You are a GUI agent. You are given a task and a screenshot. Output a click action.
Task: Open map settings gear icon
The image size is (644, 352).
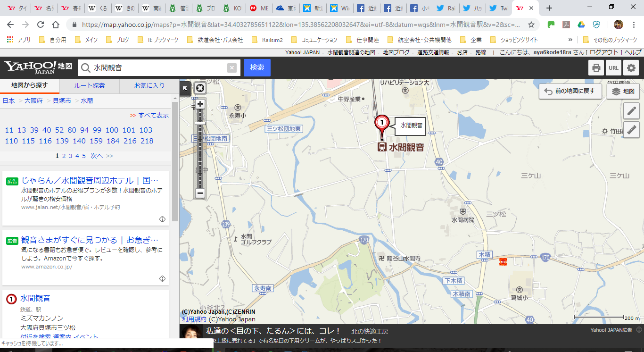[631, 68]
